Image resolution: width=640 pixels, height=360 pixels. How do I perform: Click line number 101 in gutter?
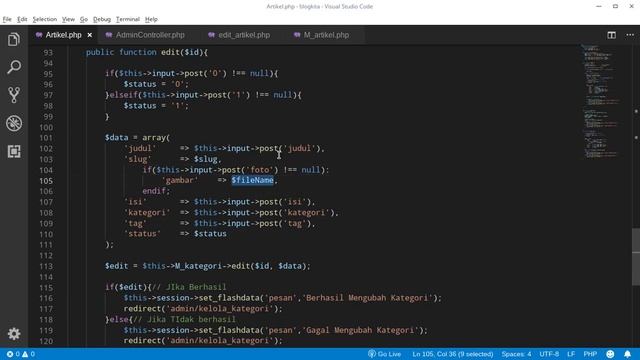pyautogui.click(x=46, y=138)
